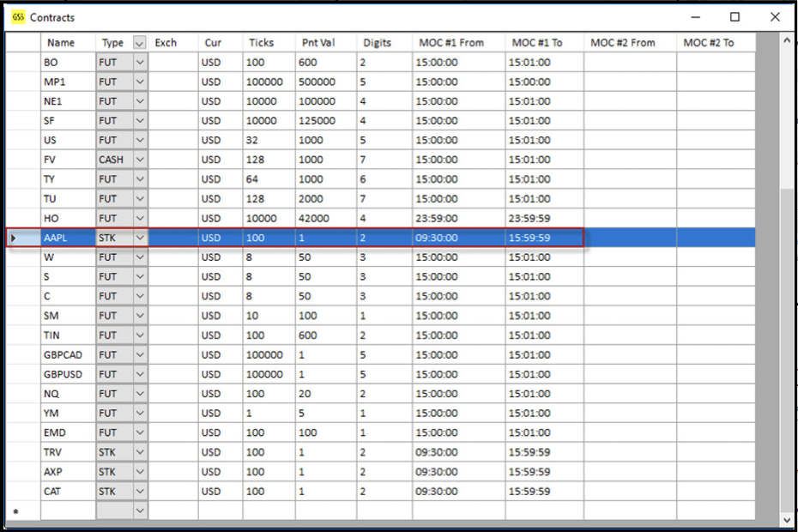The width and height of the screenshot is (798, 532).
Task: Maximize the Contracts window
Action: (x=735, y=16)
